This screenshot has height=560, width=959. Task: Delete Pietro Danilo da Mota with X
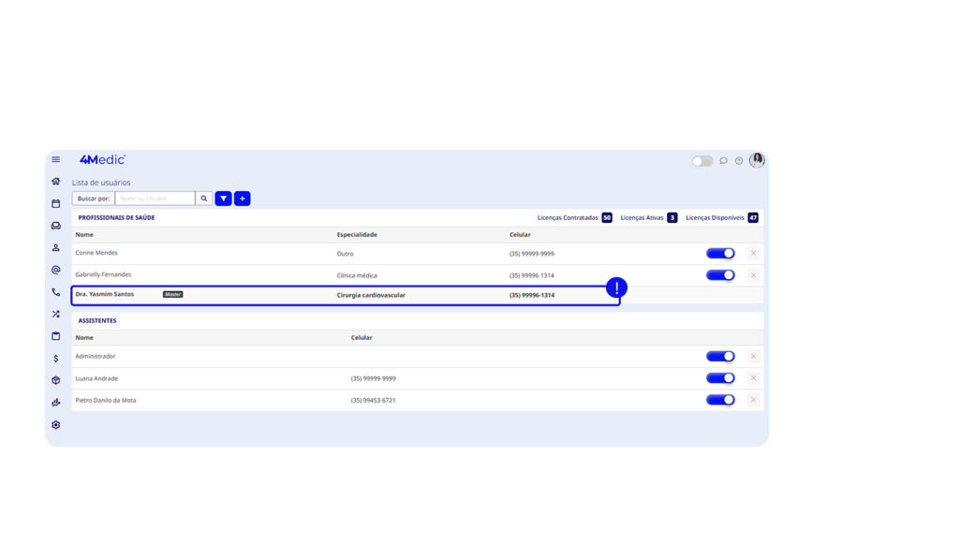[x=754, y=400]
